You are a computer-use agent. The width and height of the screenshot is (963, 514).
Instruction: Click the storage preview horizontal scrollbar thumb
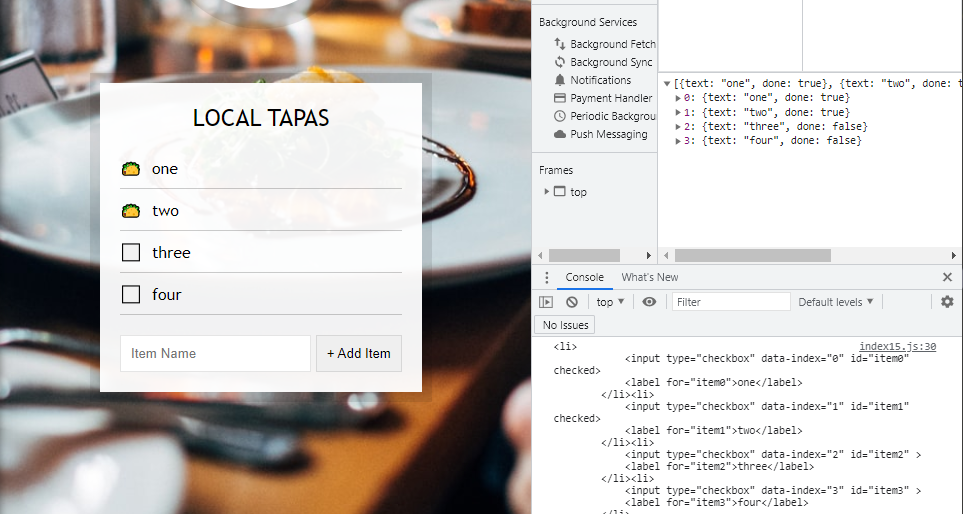point(752,255)
